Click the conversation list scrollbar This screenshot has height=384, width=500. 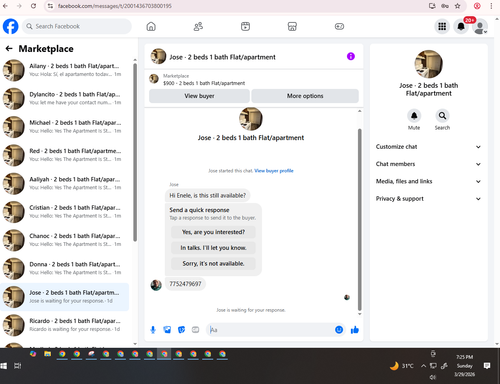[135, 152]
